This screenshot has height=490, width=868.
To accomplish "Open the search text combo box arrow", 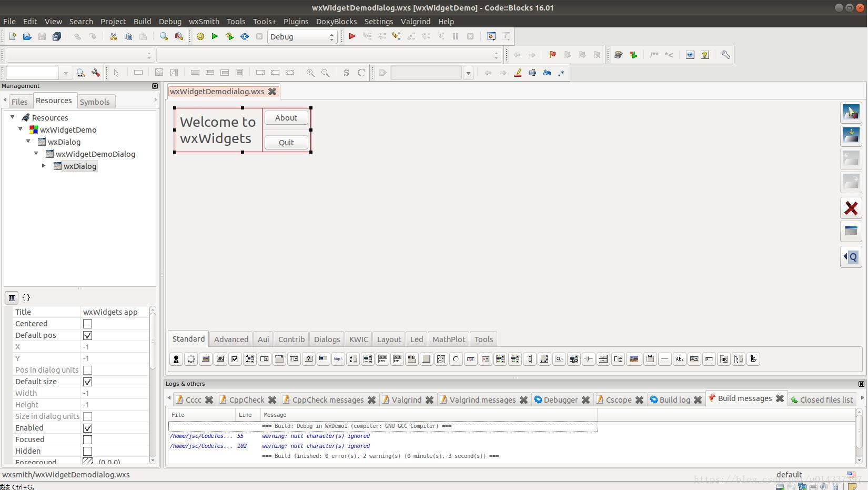I will pyautogui.click(x=66, y=73).
